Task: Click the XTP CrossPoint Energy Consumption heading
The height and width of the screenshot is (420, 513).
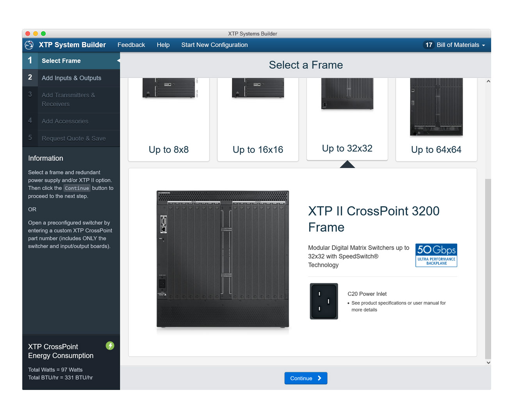Action: (x=61, y=351)
